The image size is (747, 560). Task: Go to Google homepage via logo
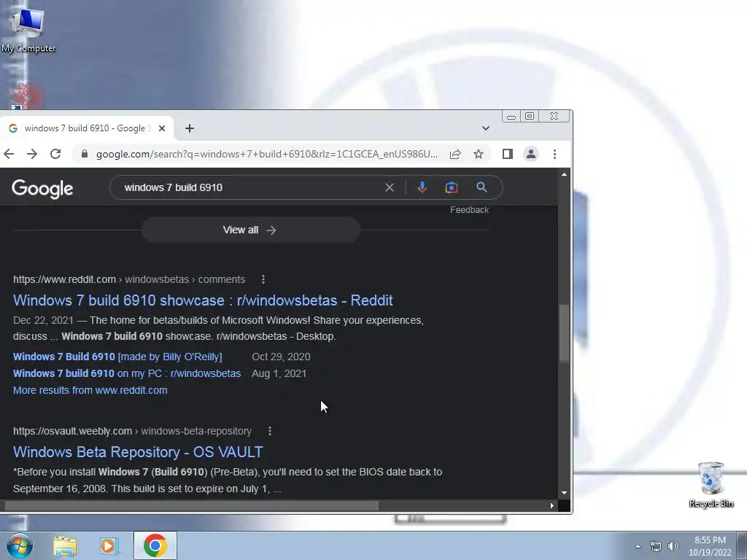tap(42, 189)
